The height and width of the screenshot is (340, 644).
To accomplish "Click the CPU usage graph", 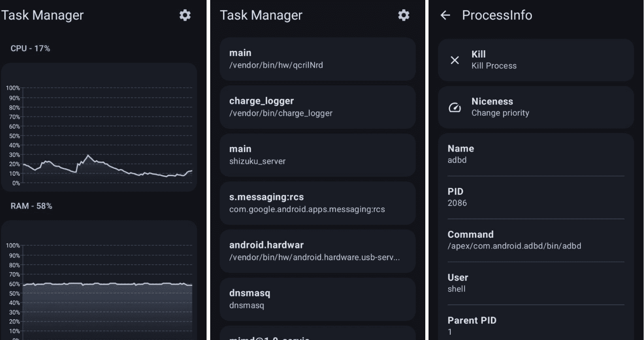I will pyautogui.click(x=99, y=127).
